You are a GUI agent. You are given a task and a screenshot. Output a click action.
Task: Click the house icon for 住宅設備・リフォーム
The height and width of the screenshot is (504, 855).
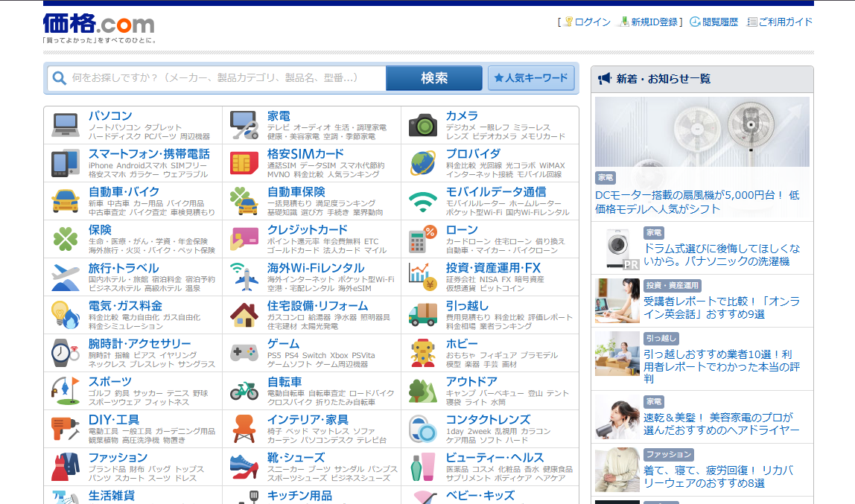244,315
